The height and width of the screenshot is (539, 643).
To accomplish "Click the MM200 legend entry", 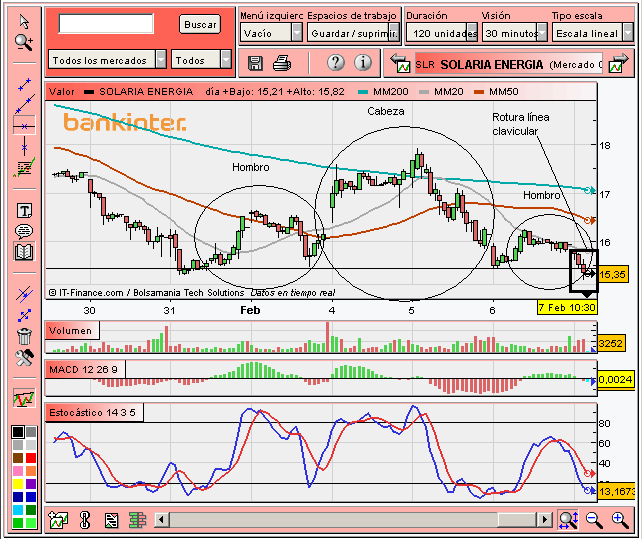I will click(x=383, y=91).
